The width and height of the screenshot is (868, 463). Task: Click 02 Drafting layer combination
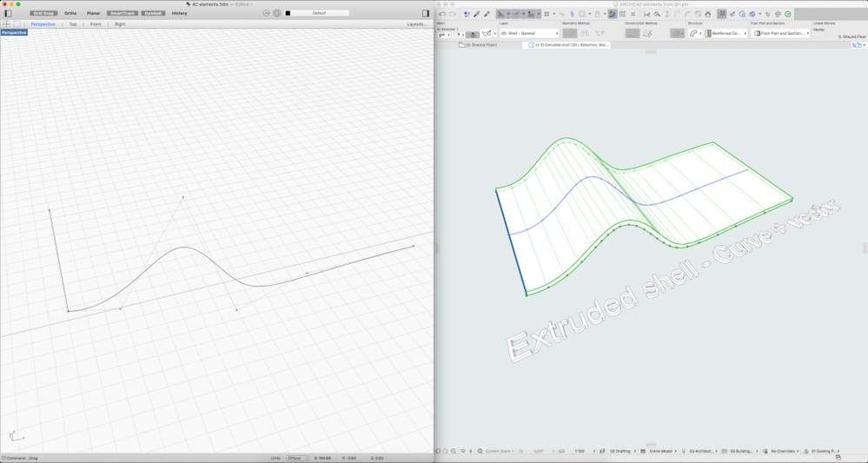click(x=620, y=452)
